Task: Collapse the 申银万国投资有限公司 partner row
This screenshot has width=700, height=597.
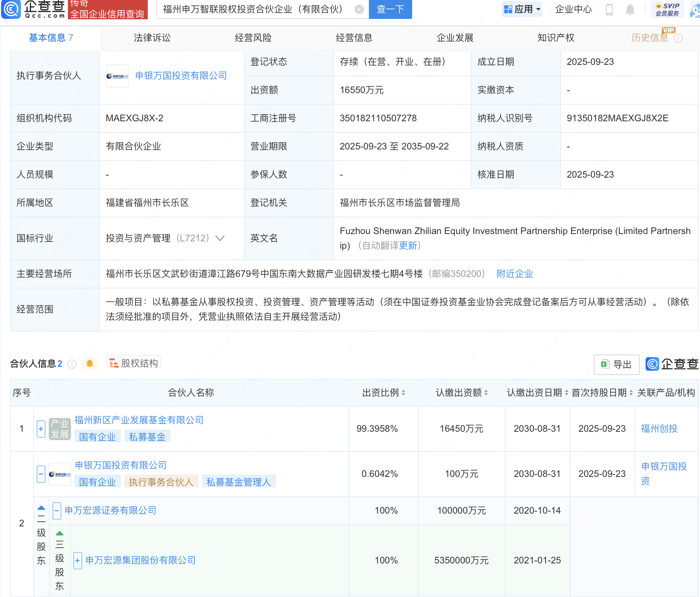Action: point(41,474)
